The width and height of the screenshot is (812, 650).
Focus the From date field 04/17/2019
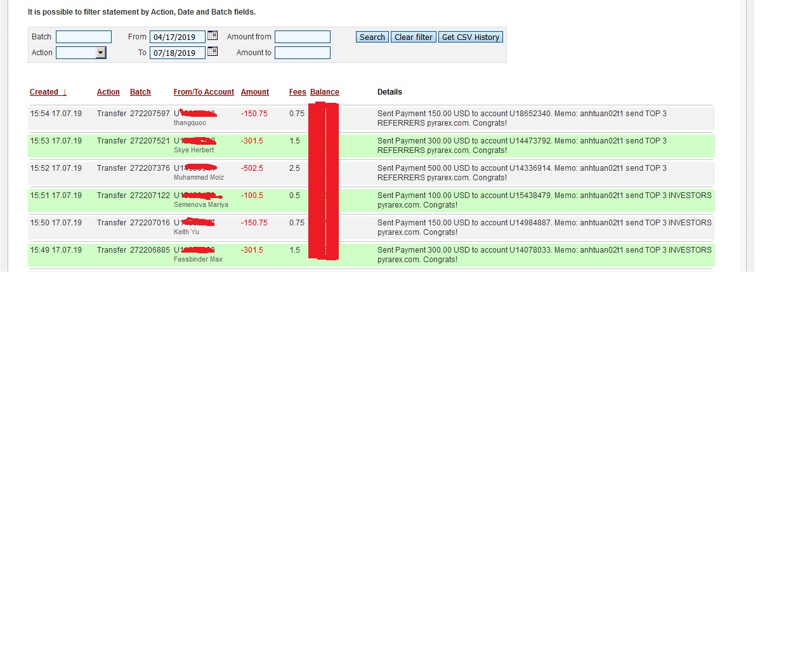pos(178,37)
